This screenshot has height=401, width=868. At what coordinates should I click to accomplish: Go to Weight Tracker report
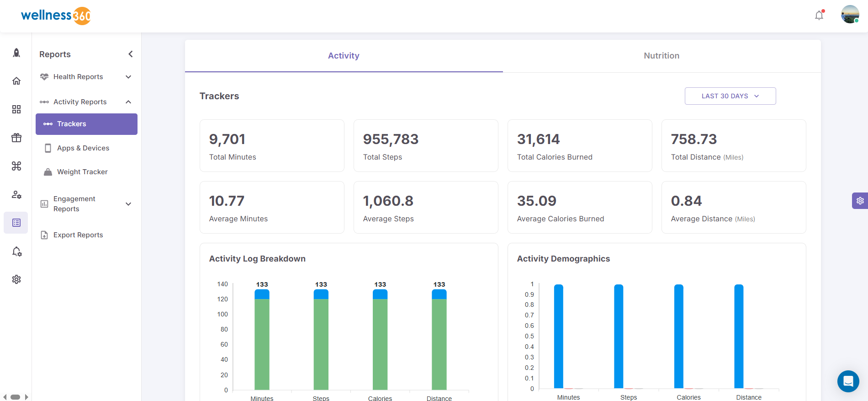point(82,172)
